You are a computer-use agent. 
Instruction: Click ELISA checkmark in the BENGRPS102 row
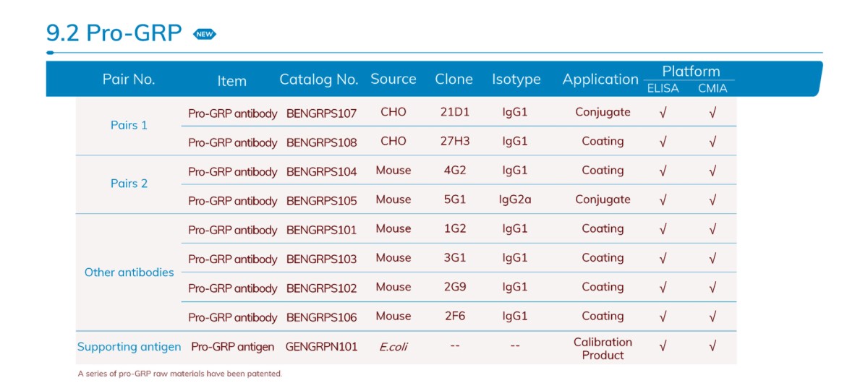pyautogui.click(x=663, y=288)
